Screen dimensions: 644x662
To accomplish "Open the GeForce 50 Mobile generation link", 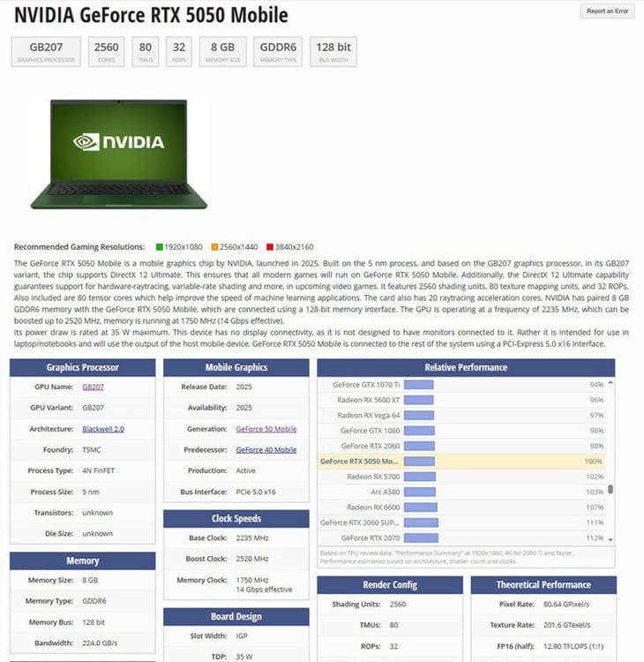I will point(266,429).
